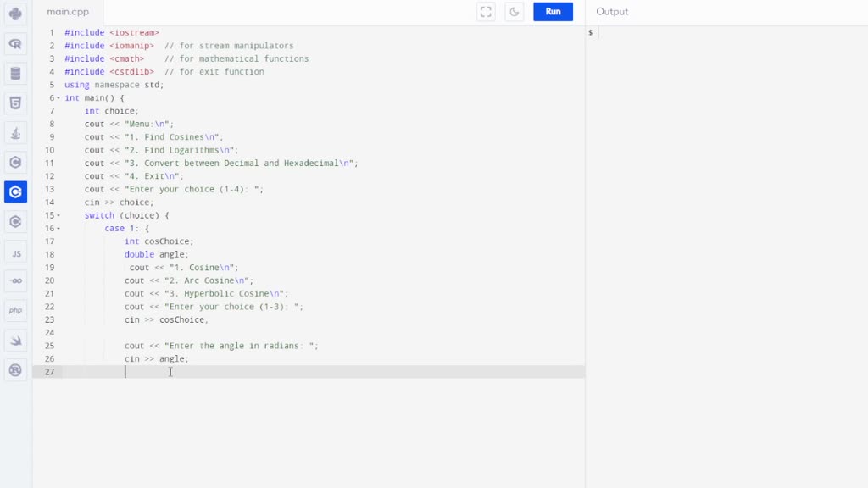The image size is (868, 488).
Task: Switch to the C# compiler icon
Action: [x=15, y=221]
